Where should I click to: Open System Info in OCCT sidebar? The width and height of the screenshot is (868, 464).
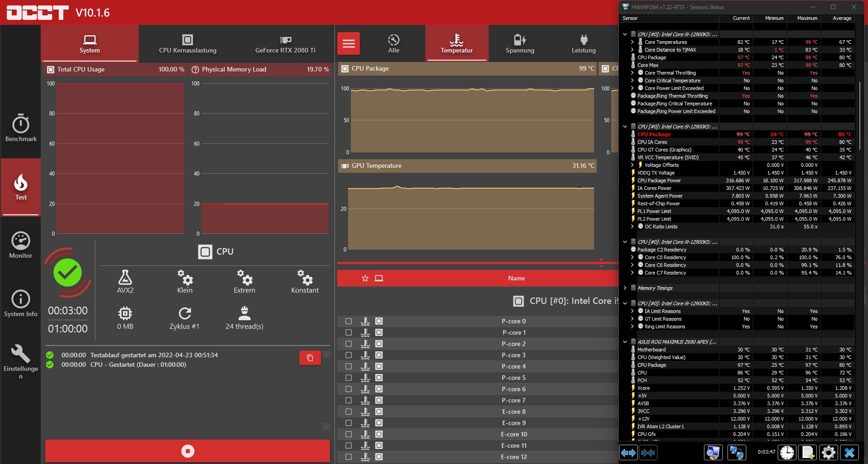click(x=21, y=303)
